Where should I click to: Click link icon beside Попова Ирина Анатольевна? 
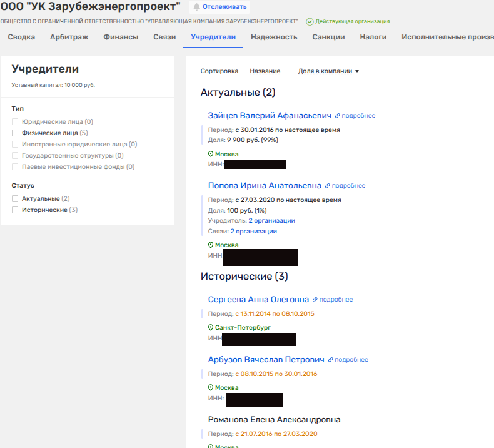click(x=328, y=186)
